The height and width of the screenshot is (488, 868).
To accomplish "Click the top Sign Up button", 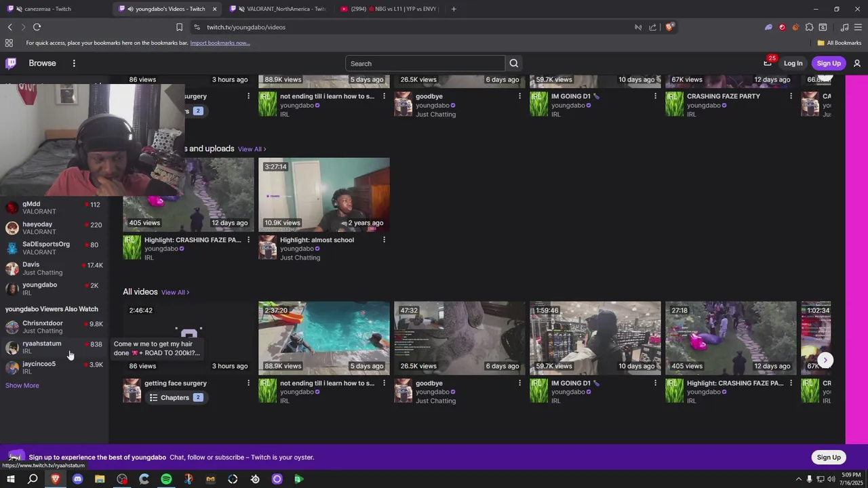I will [829, 63].
